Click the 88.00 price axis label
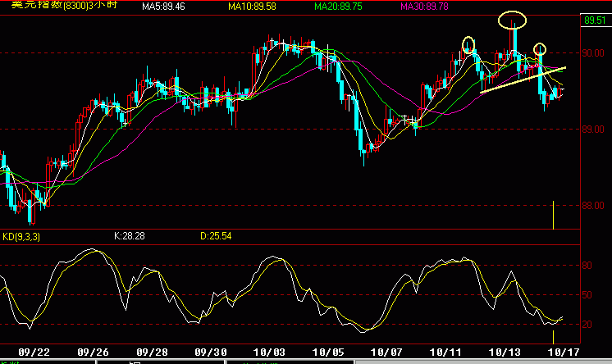Screen dimensions: 612x364 [x=593, y=206]
